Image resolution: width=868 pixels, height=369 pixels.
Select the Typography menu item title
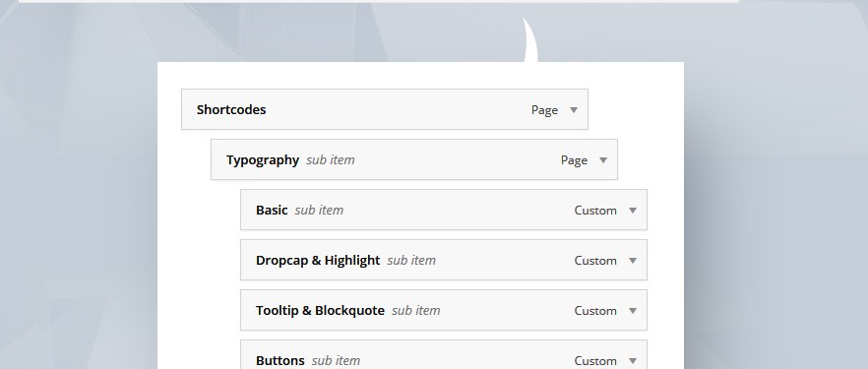(263, 159)
